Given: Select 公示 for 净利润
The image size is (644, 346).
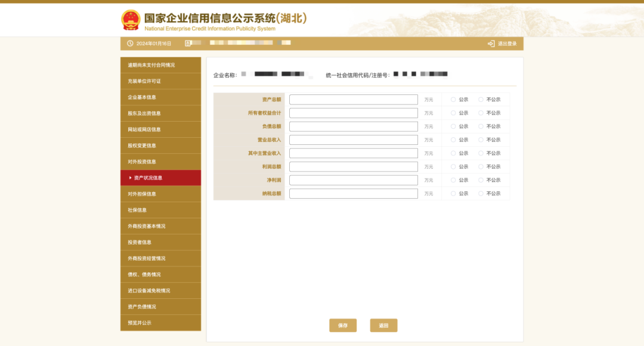Looking at the screenshot, I should [453, 180].
